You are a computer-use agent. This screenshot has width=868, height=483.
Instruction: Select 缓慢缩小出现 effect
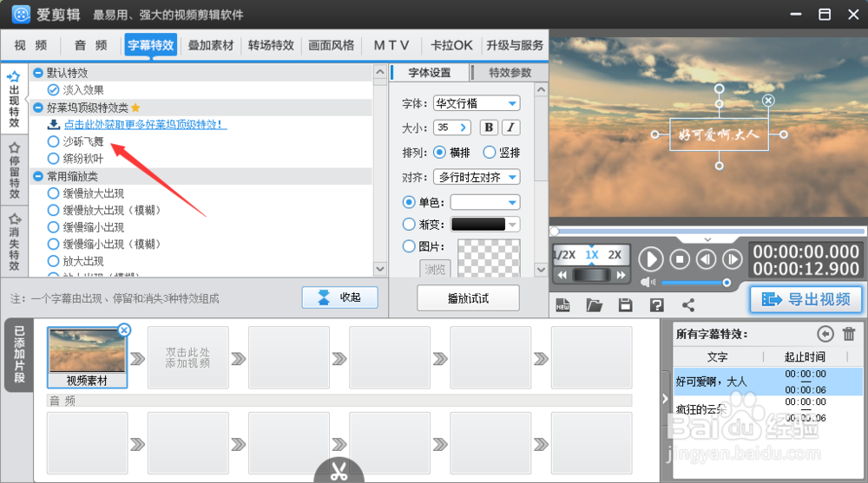(53, 227)
